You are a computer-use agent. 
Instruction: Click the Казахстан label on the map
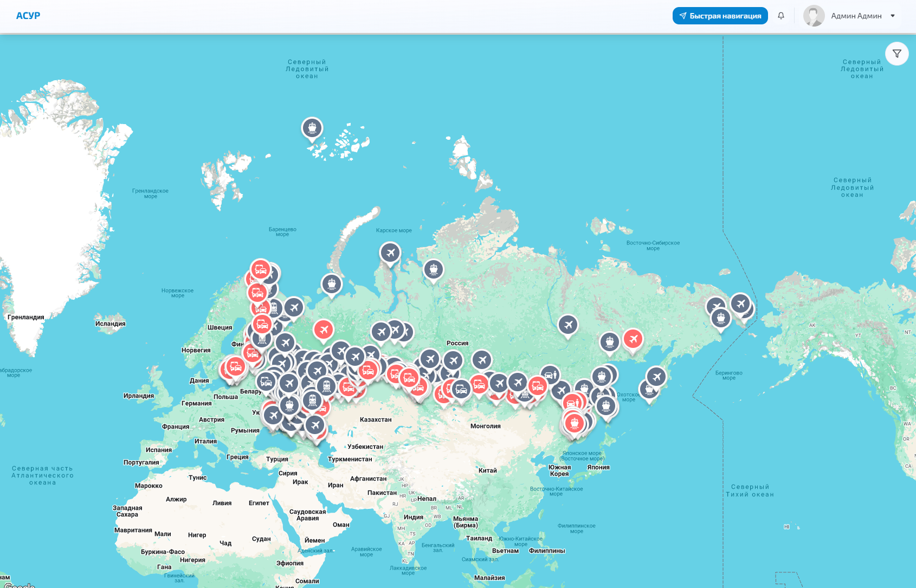(x=375, y=419)
